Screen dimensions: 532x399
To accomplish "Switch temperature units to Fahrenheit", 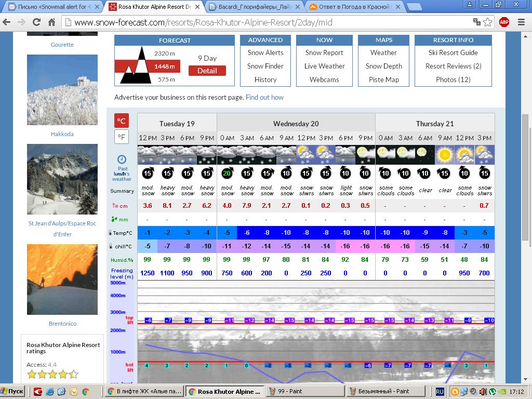I will (122, 137).
